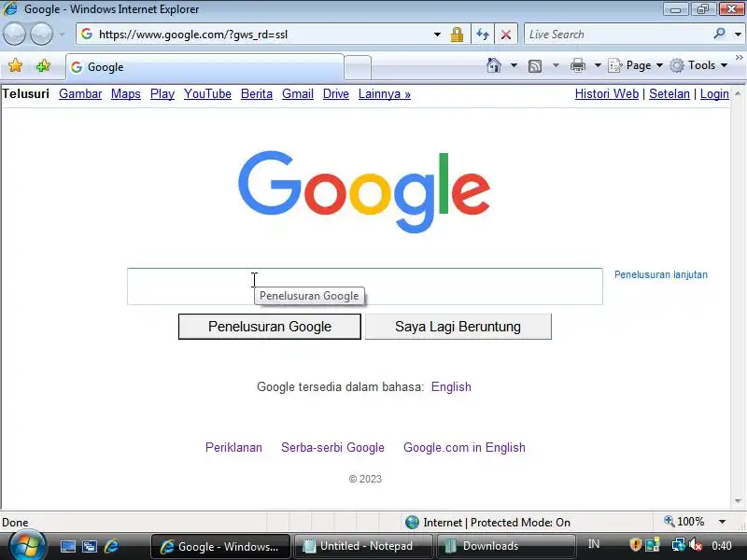The width and height of the screenshot is (747, 560).
Task: Open the Maps link
Action: [126, 94]
